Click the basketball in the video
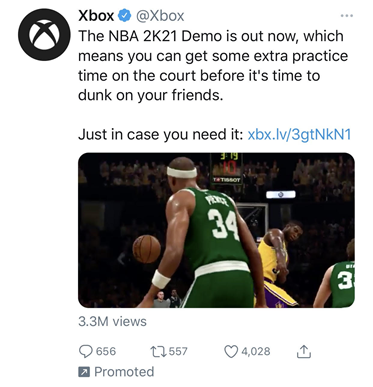This screenshot has height=387, width=373. [x=147, y=249]
